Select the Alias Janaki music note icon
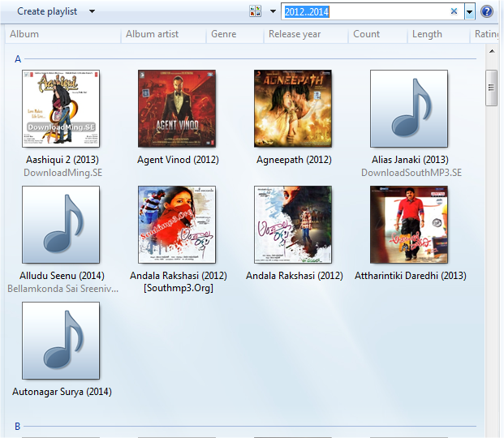504x438 pixels. coord(409,109)
